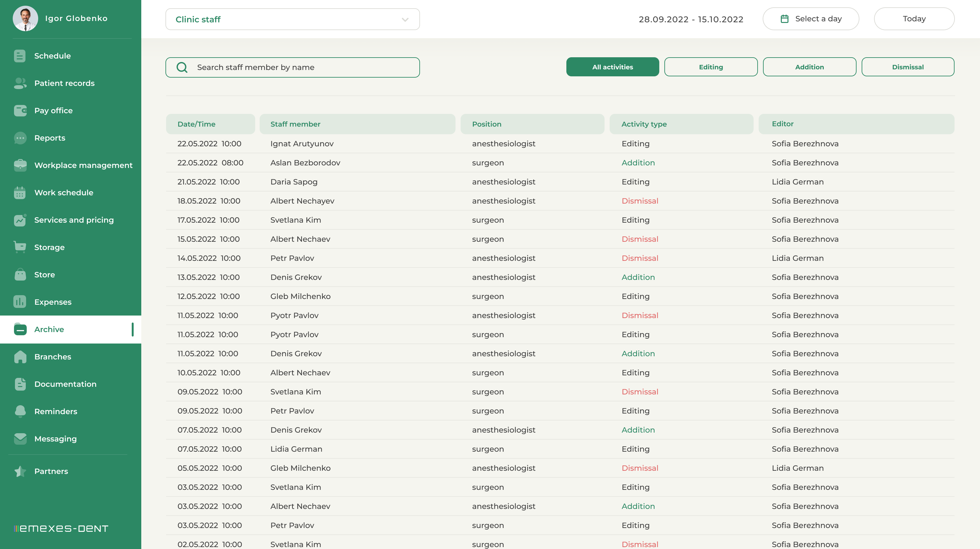Click the search magnifier icon

(182, 67)
